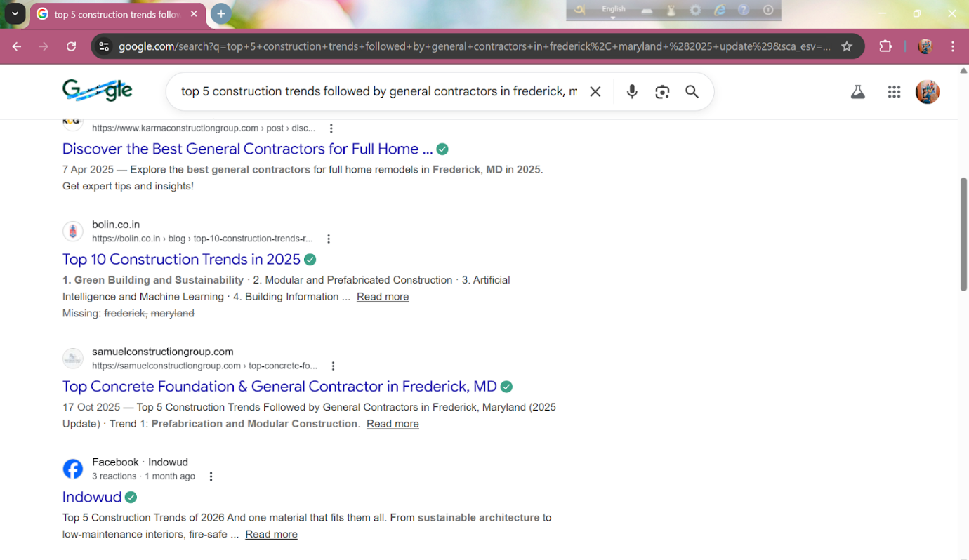Click inside the Google search box
This screenshot has width=969, height=560.
point(379,92)
